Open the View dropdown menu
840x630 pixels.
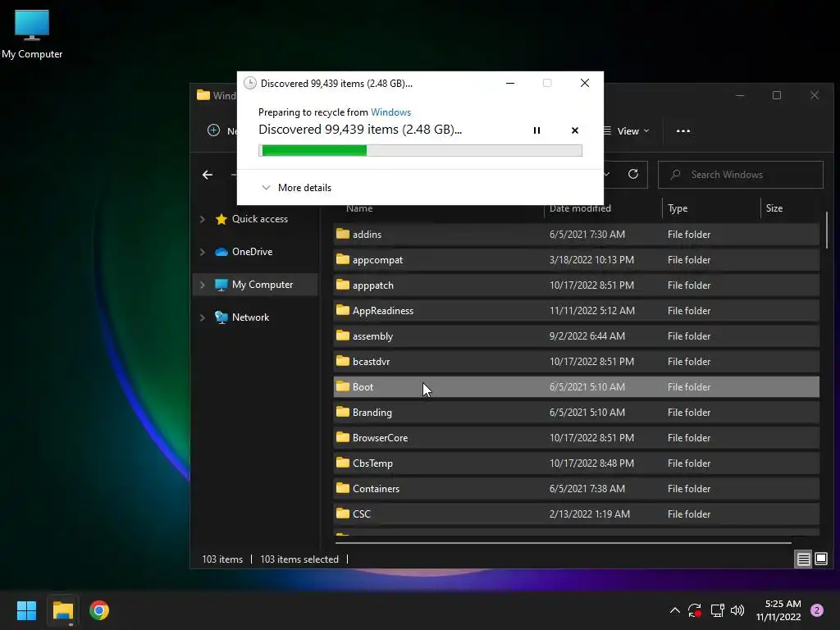(626, 130)
